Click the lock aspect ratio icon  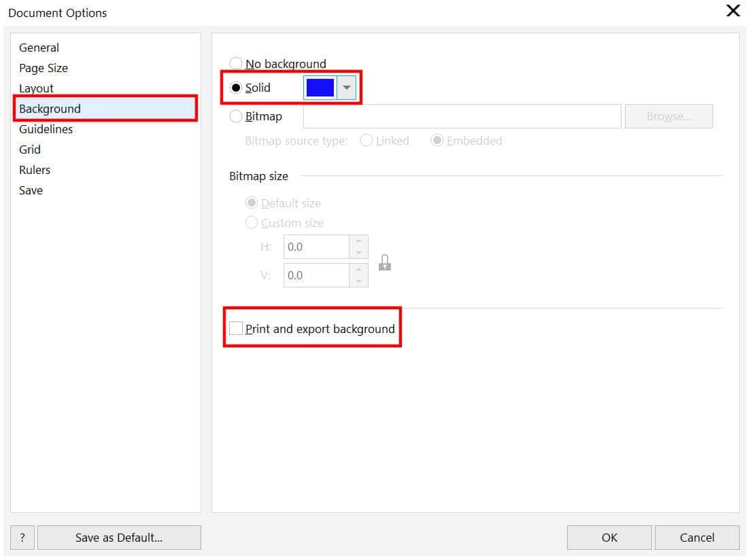tap(385, 262)
